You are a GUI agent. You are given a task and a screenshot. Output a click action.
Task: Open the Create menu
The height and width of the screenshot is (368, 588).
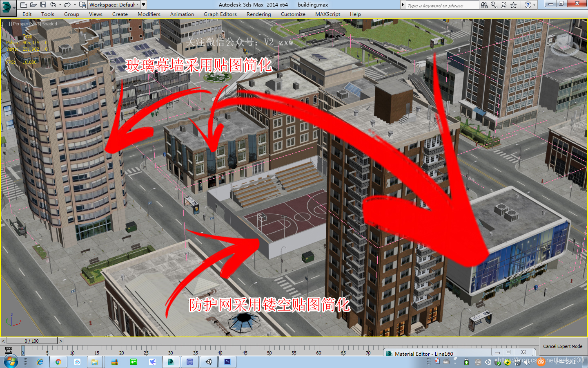tap(120, 14)
